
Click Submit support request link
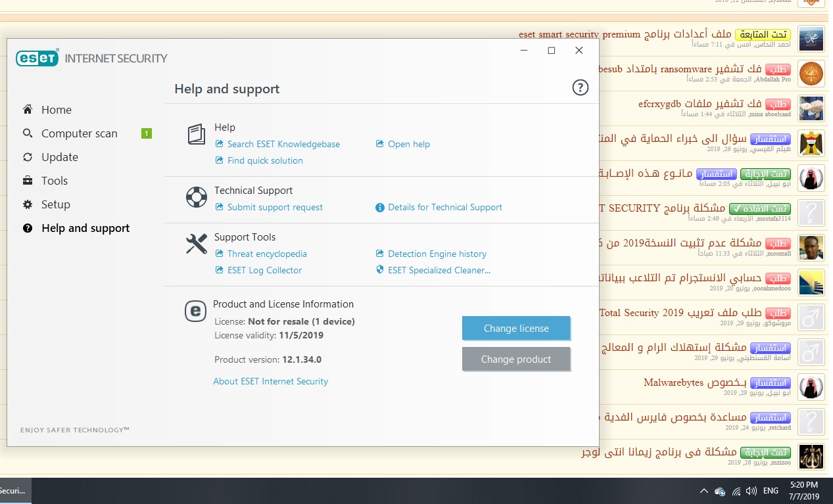tap(275, 207)
